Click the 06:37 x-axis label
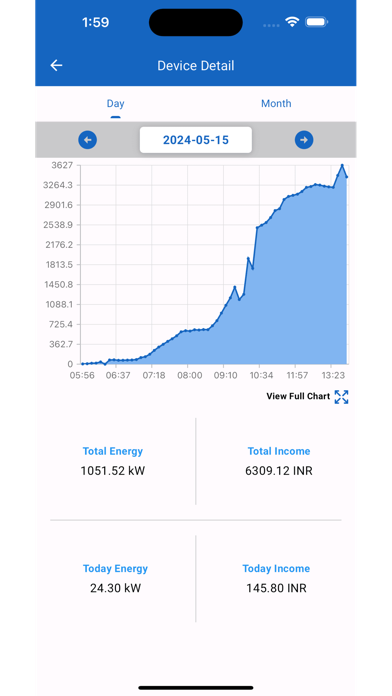392x696 pixels. click(x=118, y=376)
